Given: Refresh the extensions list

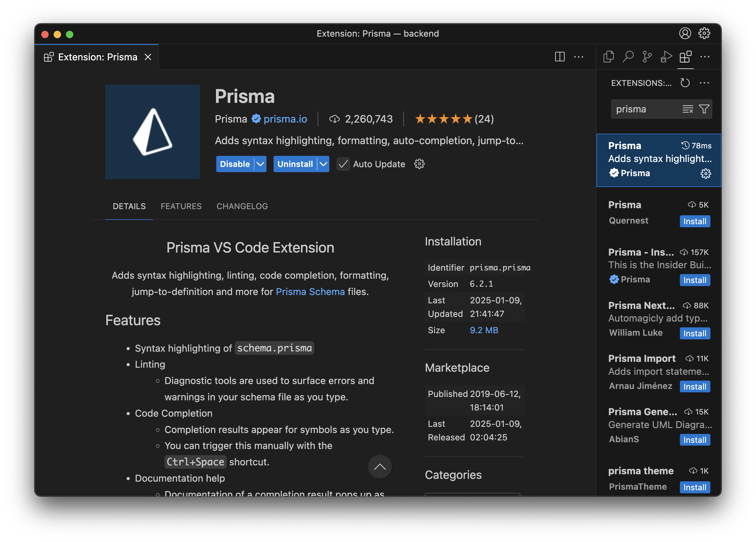Looking at the screenshot, I should pos(685,83).
